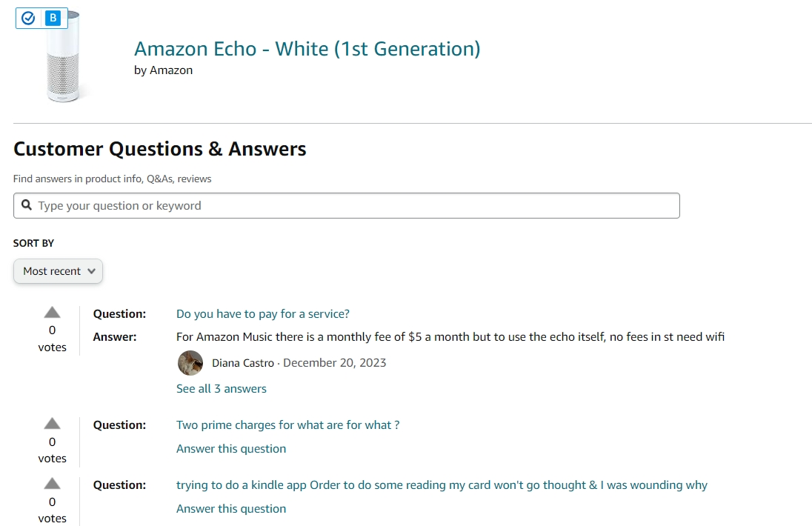Upvote the 'Two prime charges' question
The height and width of the screenshot is (526, 812).
coord(52,424)
